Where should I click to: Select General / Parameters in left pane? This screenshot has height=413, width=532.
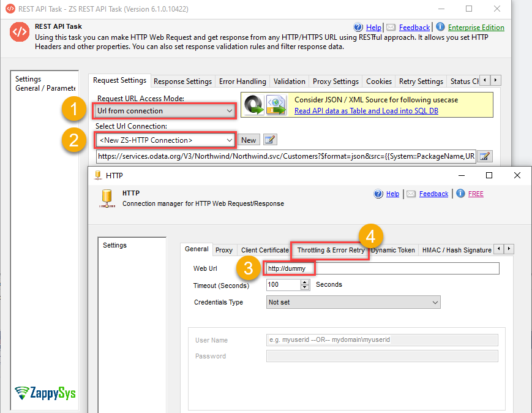tap(45, 88)
